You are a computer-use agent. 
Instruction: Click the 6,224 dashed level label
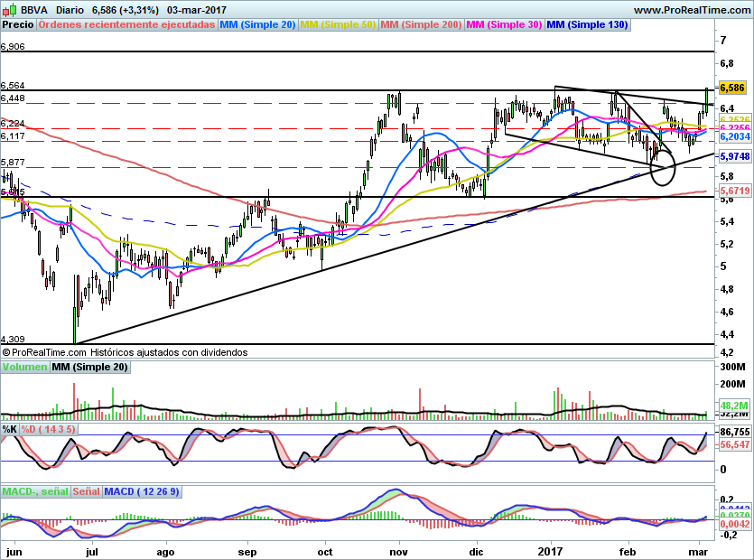click(13, 124)
